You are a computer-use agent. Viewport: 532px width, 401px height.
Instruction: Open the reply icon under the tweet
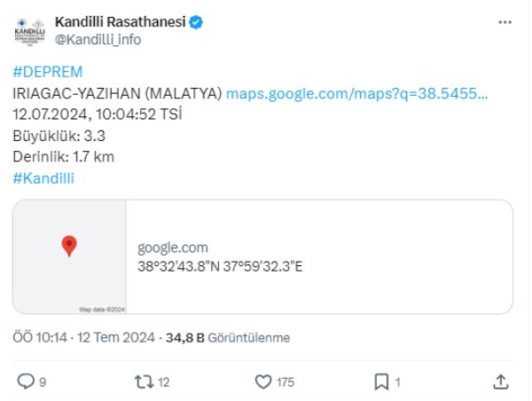(27, 381)
